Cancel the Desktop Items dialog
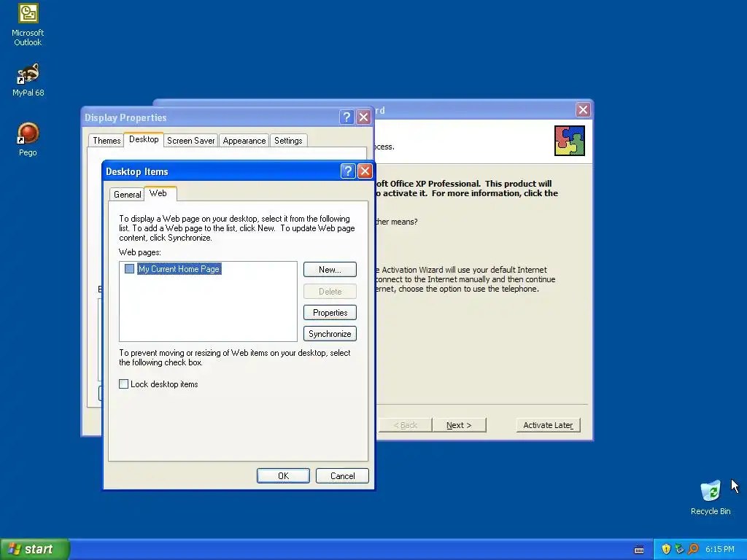This screenshot has width=747, height=560. pos(342,475)
